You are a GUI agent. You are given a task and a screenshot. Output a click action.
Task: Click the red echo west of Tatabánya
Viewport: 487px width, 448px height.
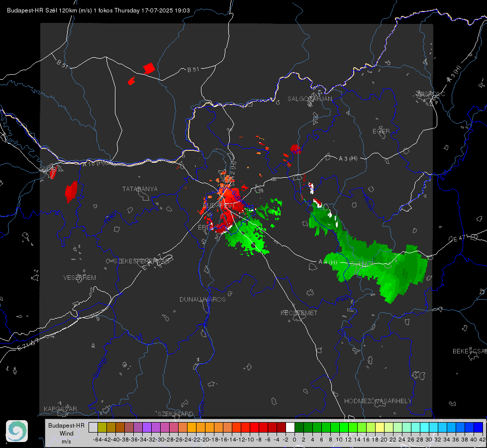(x=71, y=192)
